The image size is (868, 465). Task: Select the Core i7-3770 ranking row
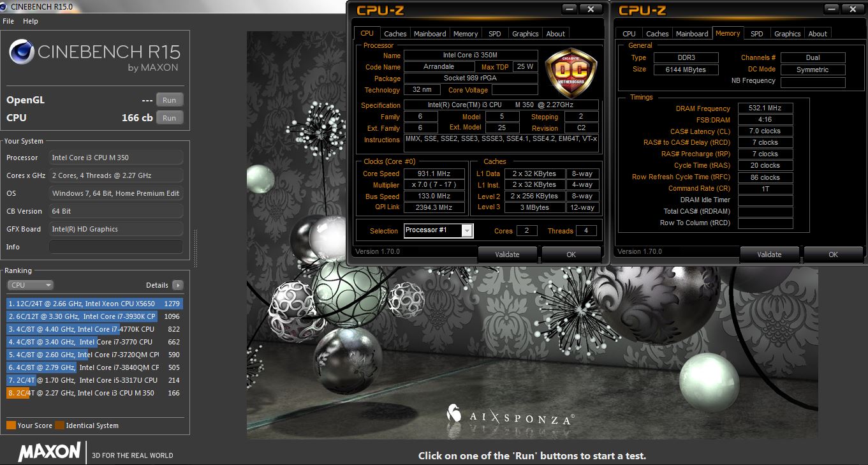[x=94, y=342]
